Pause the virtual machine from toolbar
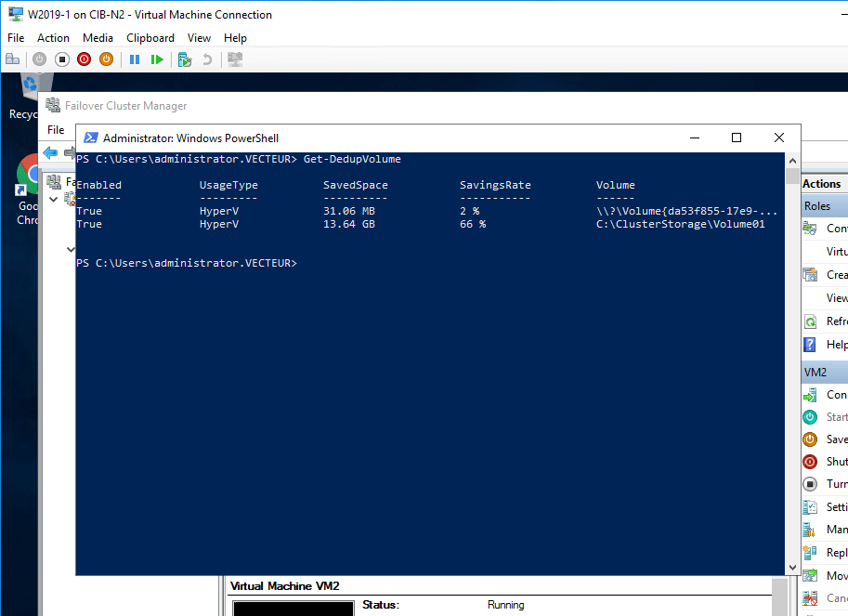This screenshot has height=616, width=848. 135,59
